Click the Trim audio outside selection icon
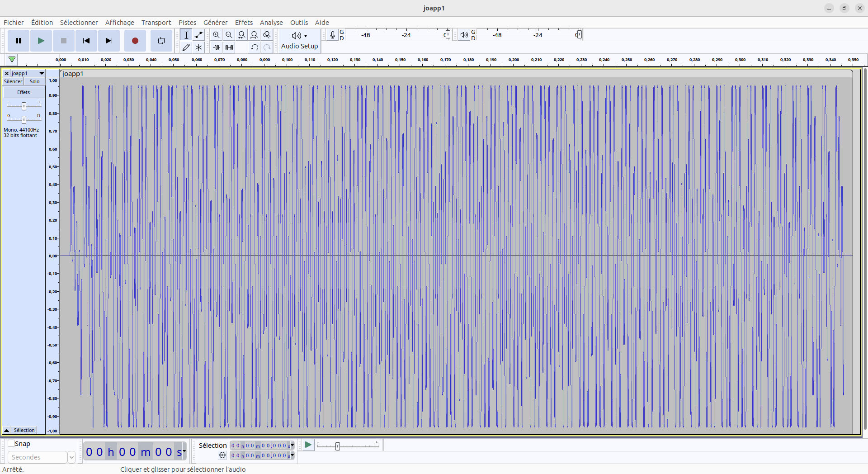 (217, 47)
